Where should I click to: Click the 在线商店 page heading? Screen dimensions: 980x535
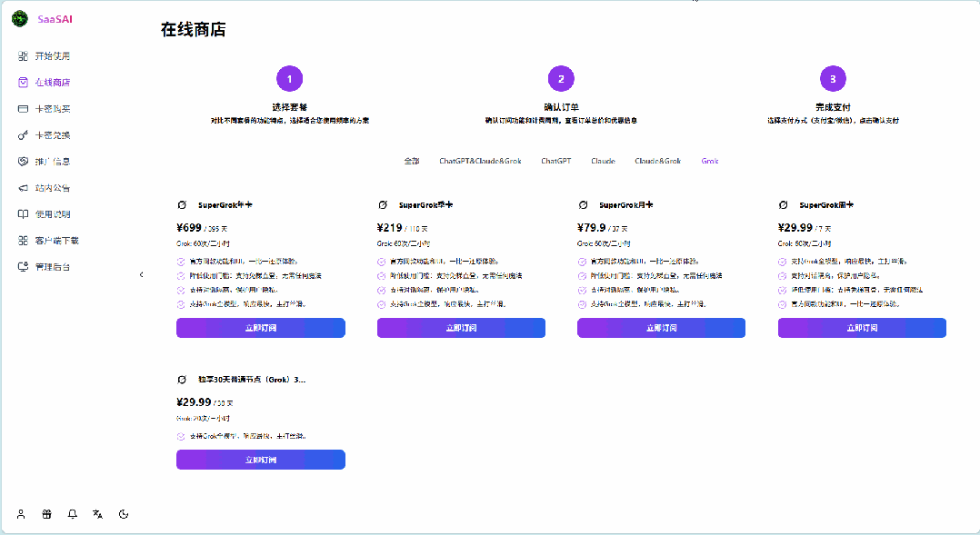pos(193,29)
